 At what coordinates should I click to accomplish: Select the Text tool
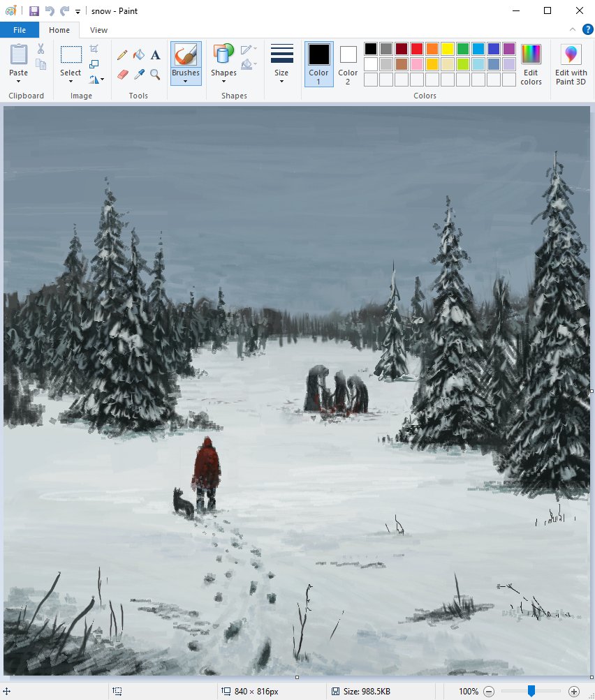tap(155, 54)
